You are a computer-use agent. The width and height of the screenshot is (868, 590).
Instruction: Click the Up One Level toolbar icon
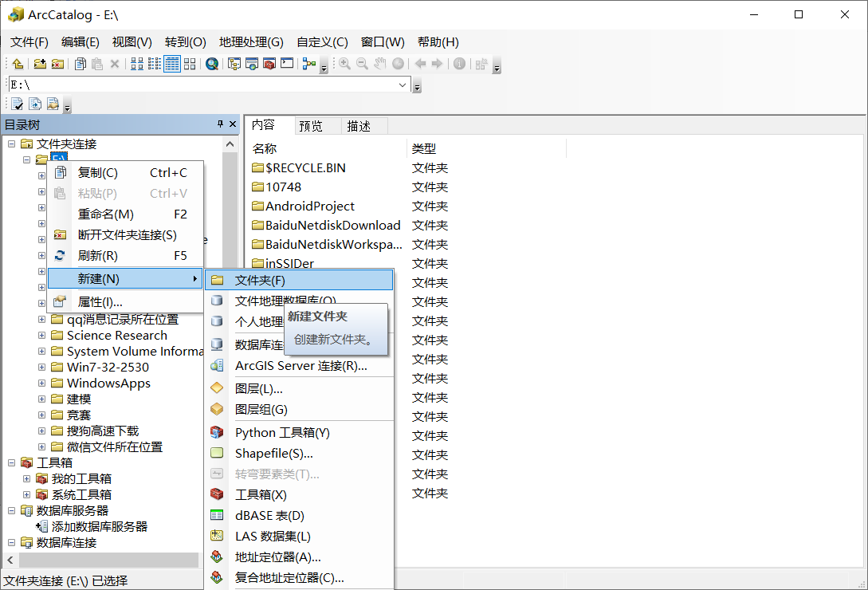click(x=18, y=64)
